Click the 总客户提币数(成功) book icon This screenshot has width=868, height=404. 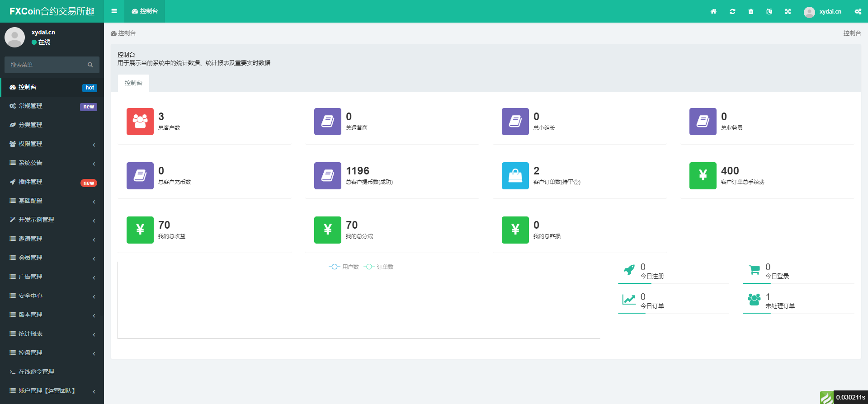coord(328,176)
